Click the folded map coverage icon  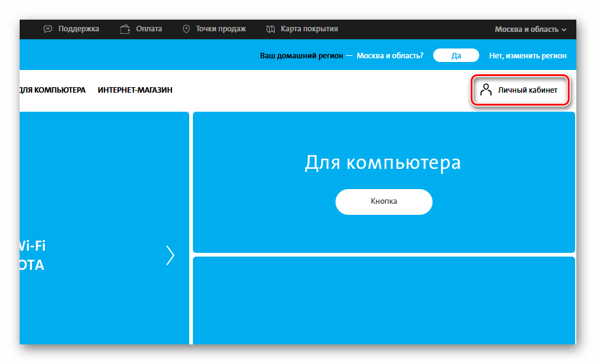click(x=270, y=29)
